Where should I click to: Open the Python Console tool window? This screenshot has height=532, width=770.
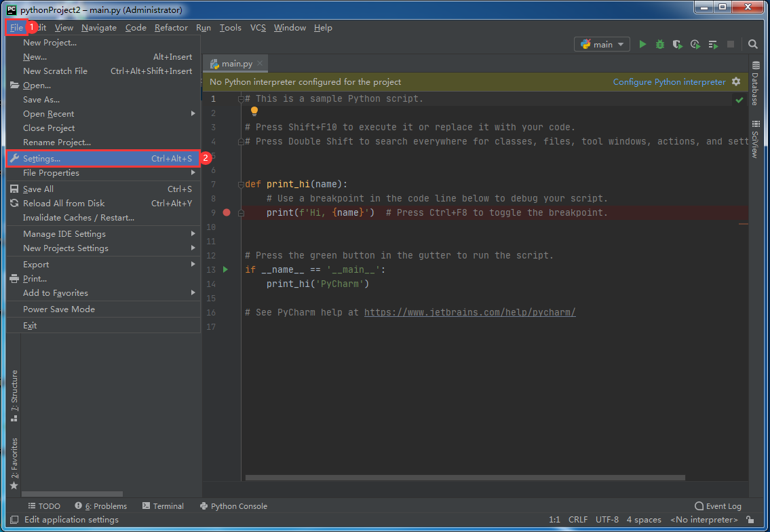coord(233,506)
